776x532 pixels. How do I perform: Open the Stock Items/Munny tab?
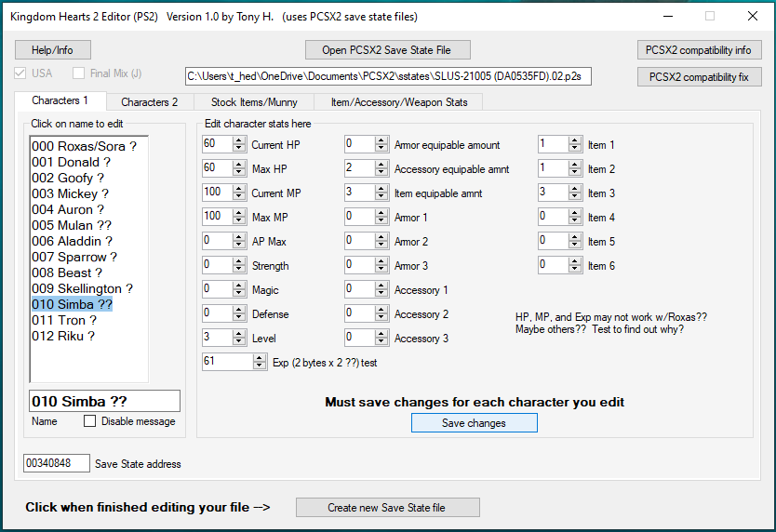(x=254, y=101)
